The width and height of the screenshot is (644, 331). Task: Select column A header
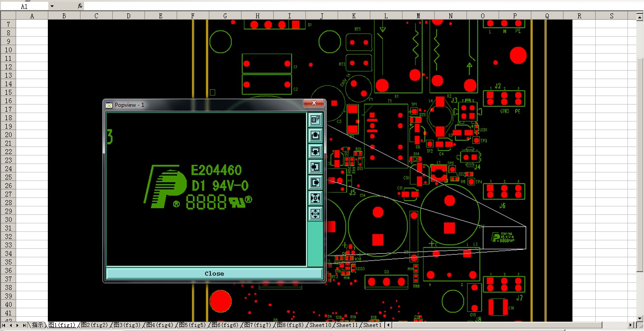[32, 16]
